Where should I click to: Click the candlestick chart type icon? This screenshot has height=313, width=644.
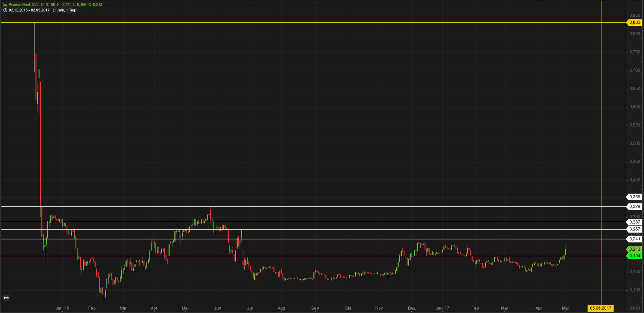click(x=5, y=5)
